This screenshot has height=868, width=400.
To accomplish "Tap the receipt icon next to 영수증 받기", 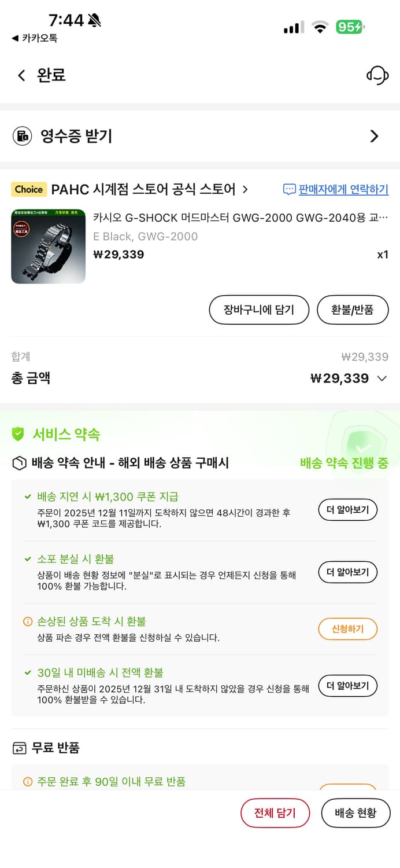I will click(22, 137).
